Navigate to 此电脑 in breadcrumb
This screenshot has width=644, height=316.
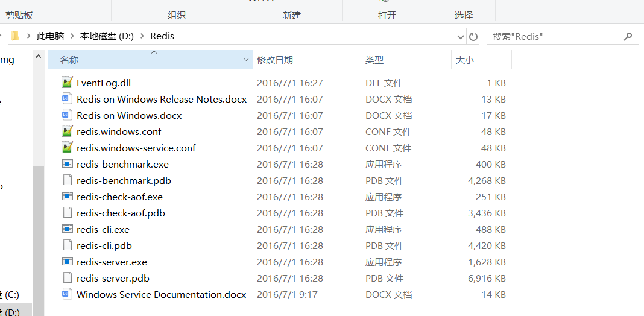[51, 36]
